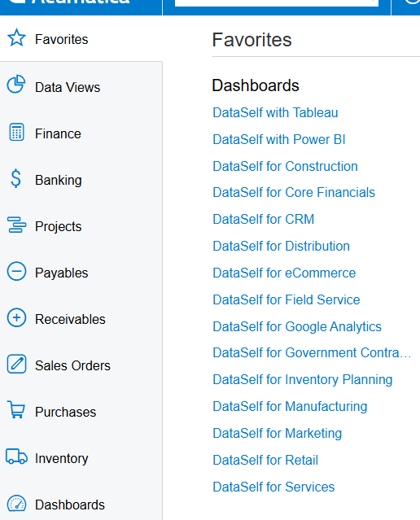Click the Receivables plus circle icon

click(16, 317)
